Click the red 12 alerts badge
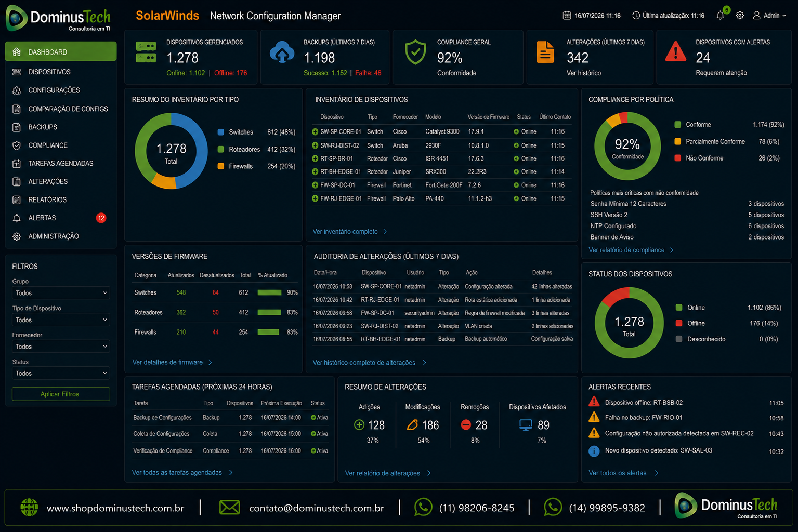 click(x=101, y=218)
